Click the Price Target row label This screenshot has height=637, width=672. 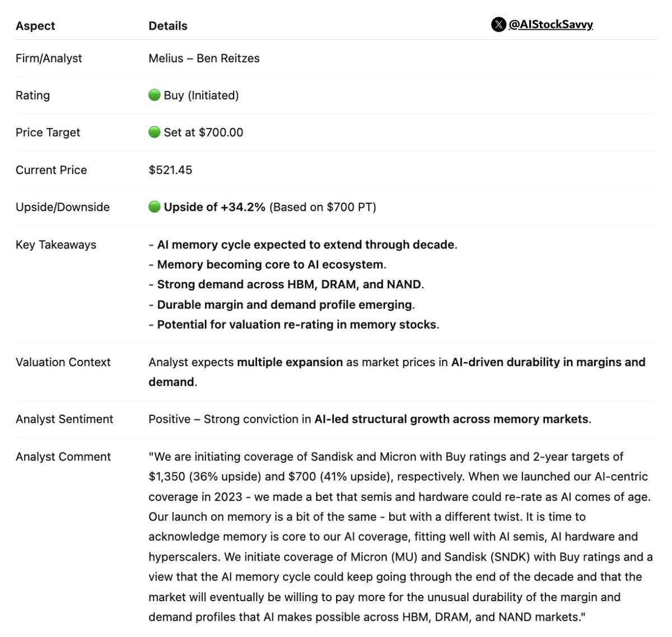click(x=48, y=133)
